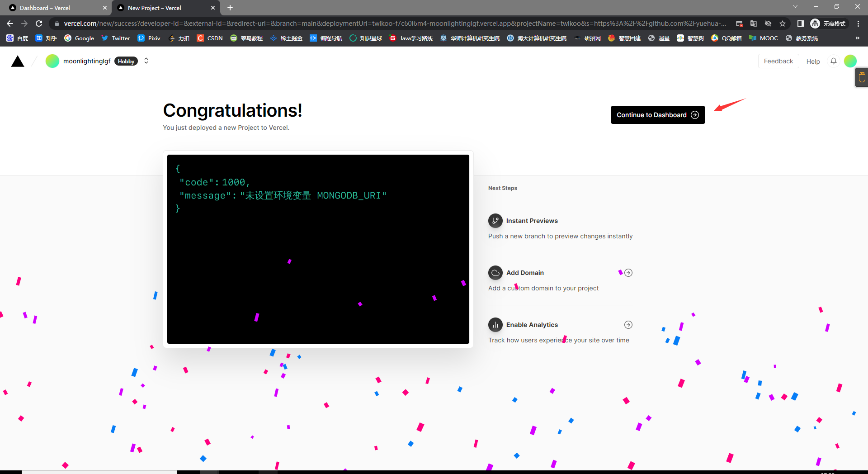
Task: Click the browser address bar URL
Action: pyautogui.click(x=393, y=24)
